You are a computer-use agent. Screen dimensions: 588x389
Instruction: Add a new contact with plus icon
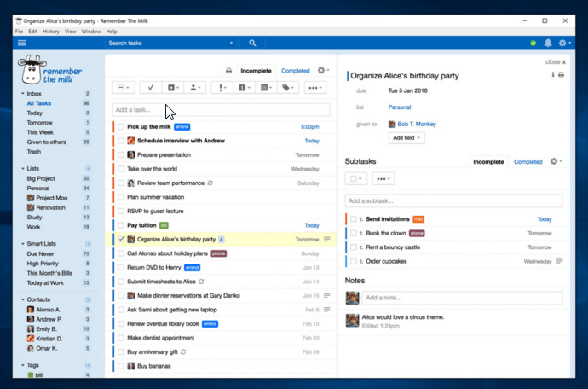coord(88,299)
